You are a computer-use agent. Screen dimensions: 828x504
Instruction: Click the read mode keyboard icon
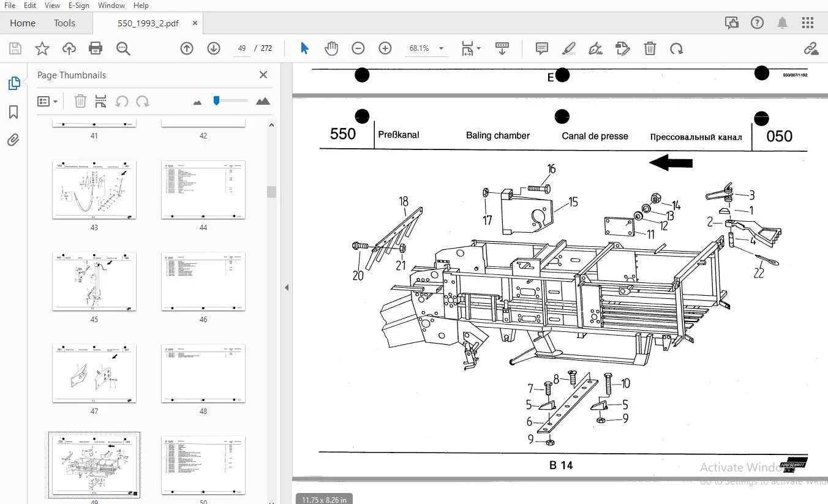(502, 48)
